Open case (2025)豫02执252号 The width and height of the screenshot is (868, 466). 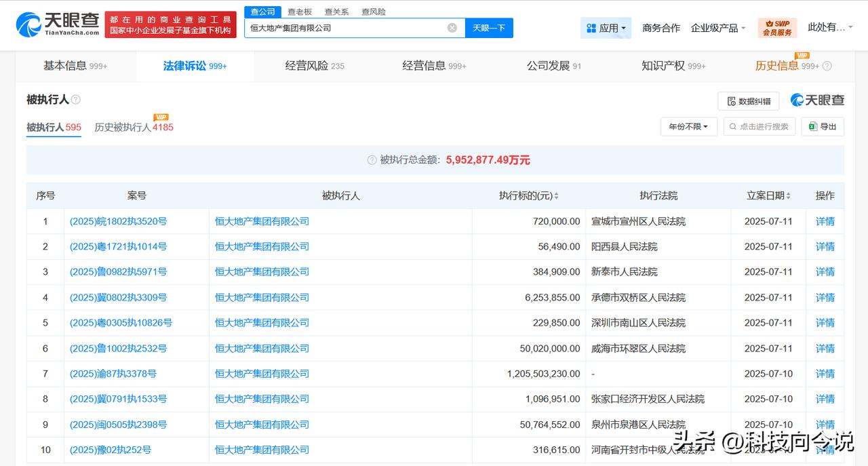[111, 450]
